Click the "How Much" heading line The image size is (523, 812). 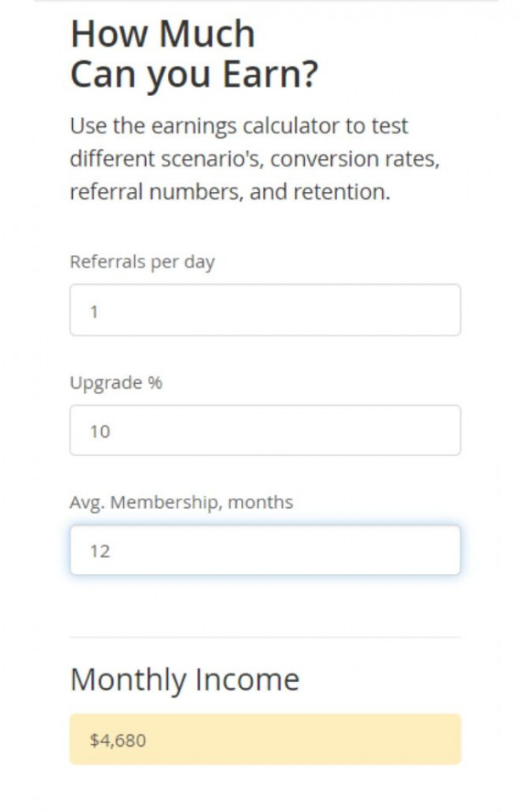162,34
